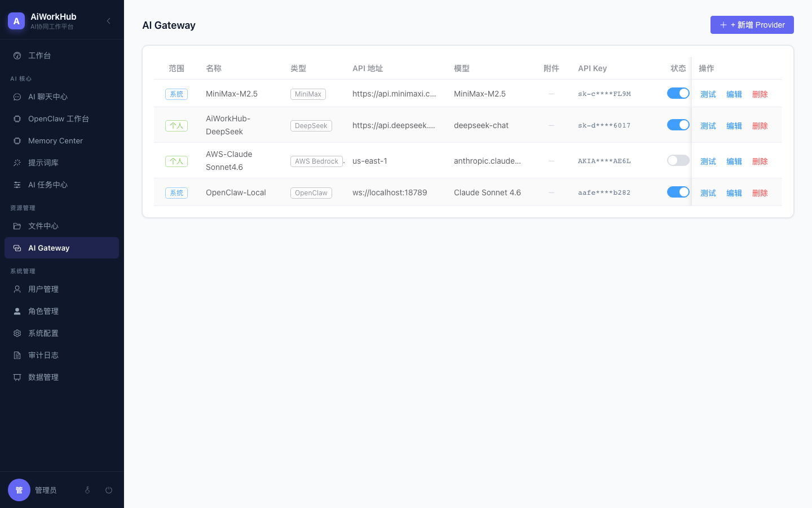Viewport: 812px width, 508px height.
Task: Click model cell deepseek-chat
Action: (481, 125)
